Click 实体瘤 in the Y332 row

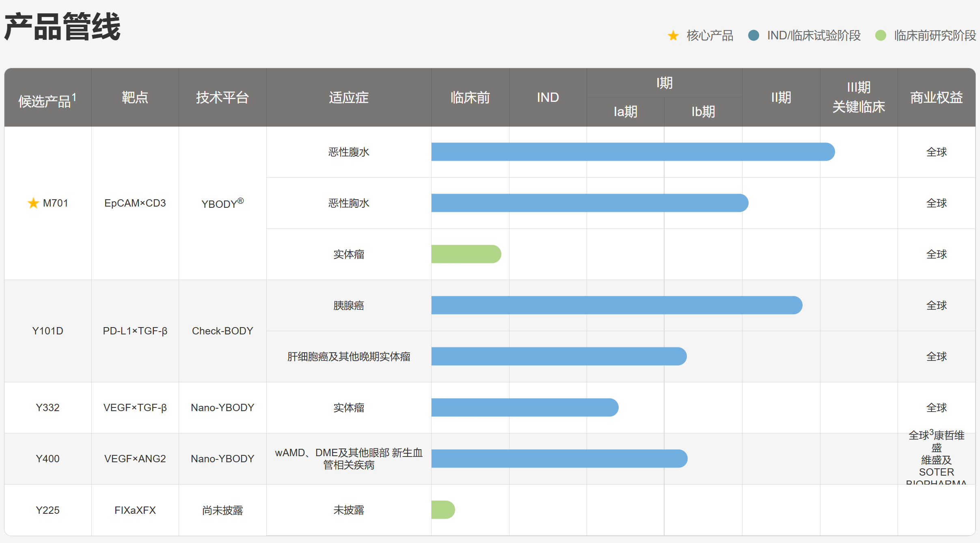pos(349,407)
